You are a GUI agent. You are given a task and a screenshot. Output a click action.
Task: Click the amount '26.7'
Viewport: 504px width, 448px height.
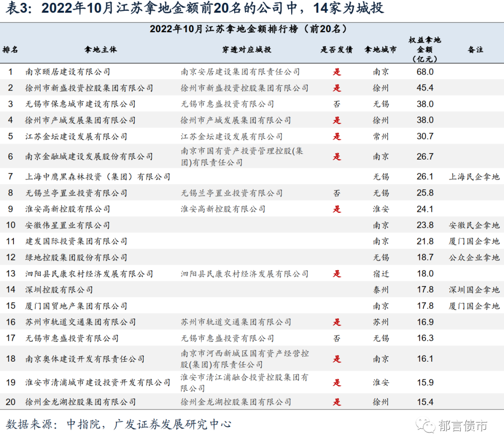pos(425,156)
